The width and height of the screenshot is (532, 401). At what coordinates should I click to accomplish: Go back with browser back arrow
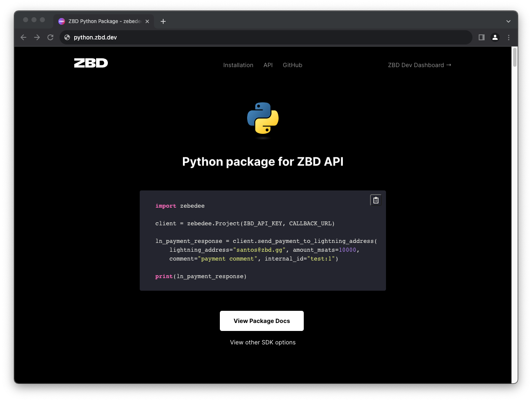[x=23, y=37]
